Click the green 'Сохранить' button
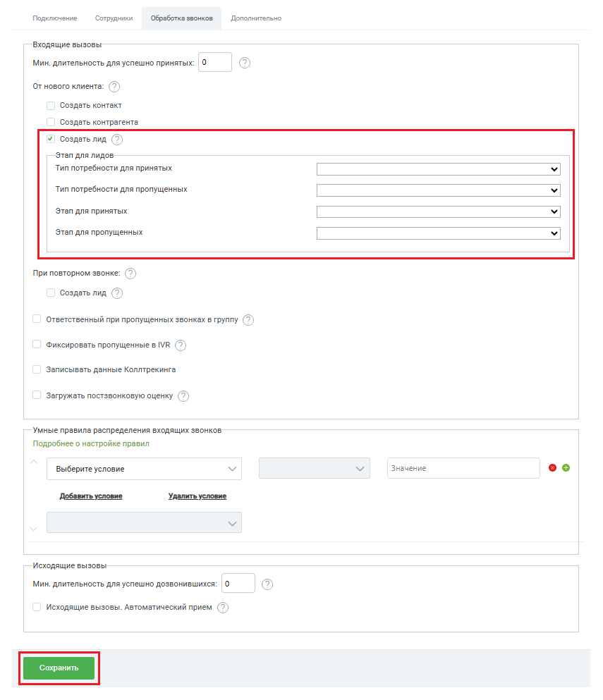 coord(59,668)
